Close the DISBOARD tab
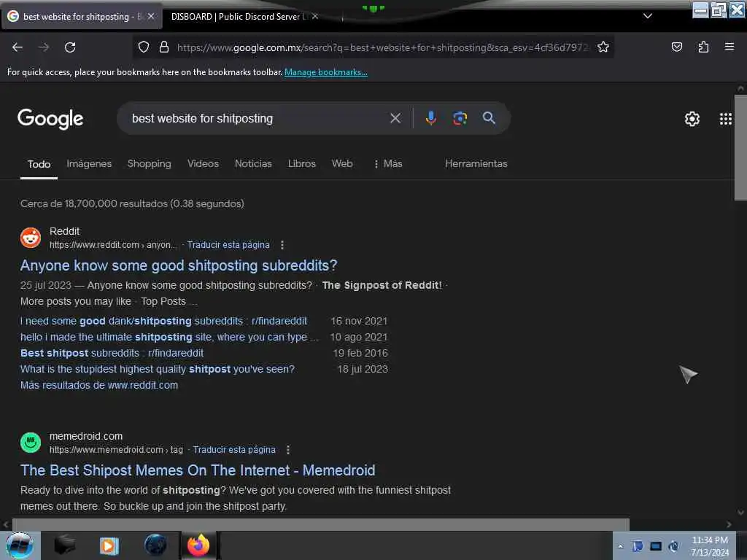This screenshot has height=560, width=747. point(315,16)
